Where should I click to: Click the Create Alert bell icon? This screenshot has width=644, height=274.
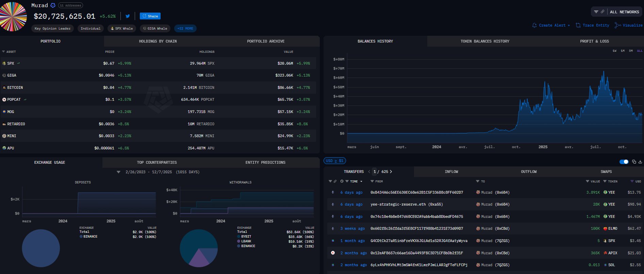[534, 25]
